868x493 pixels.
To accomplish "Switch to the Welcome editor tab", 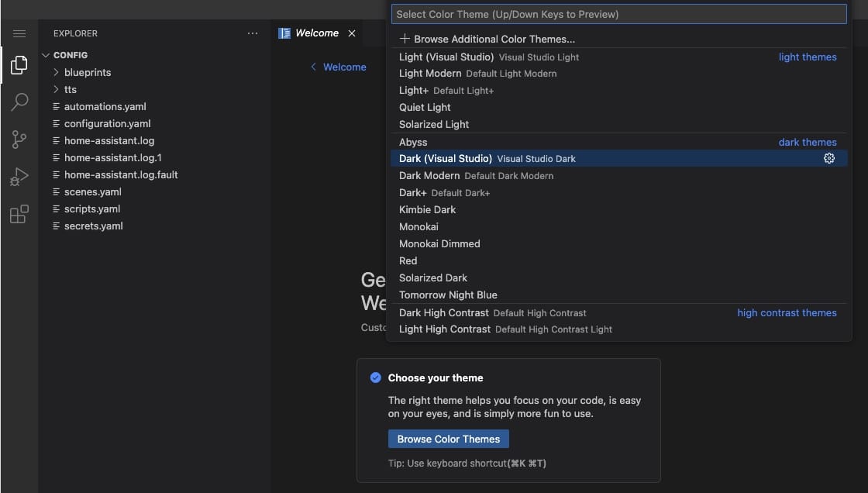I will (317, 33).
